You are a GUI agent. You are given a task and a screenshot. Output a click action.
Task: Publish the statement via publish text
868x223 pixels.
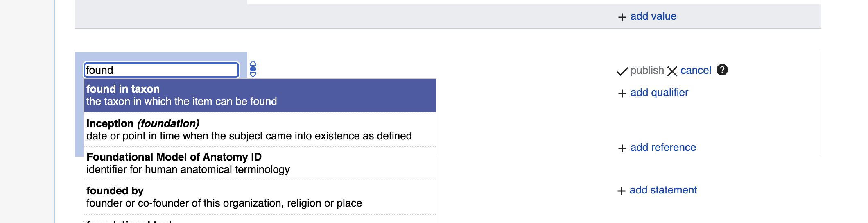[647, 71]
